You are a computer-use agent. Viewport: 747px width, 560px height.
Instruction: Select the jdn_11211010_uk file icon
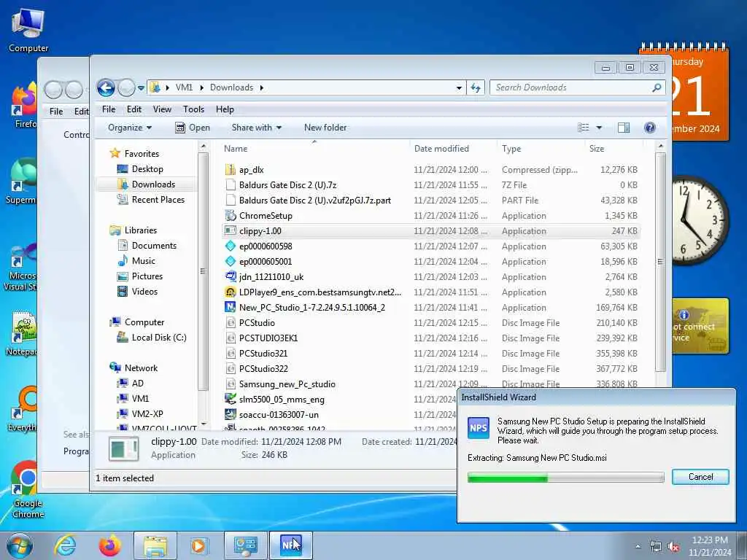230,276
